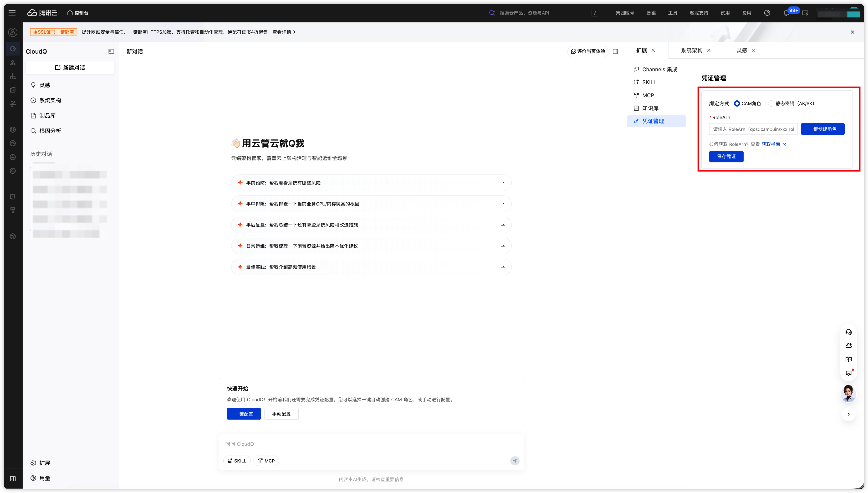868x493 pixels.
Task: Open the 集团账号 menu
Action: 625,13
